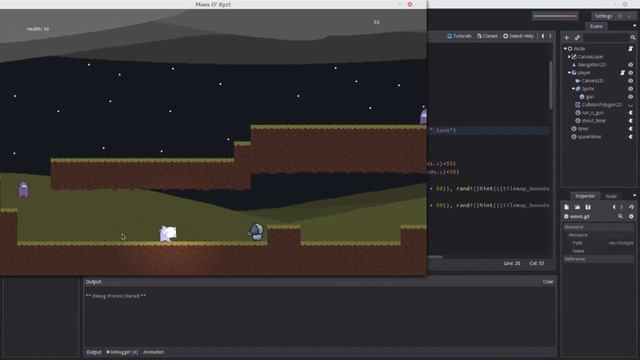The width and height of the screenshot is (640, 360).
Task: Open the Classes reference button
Action: 487,36
